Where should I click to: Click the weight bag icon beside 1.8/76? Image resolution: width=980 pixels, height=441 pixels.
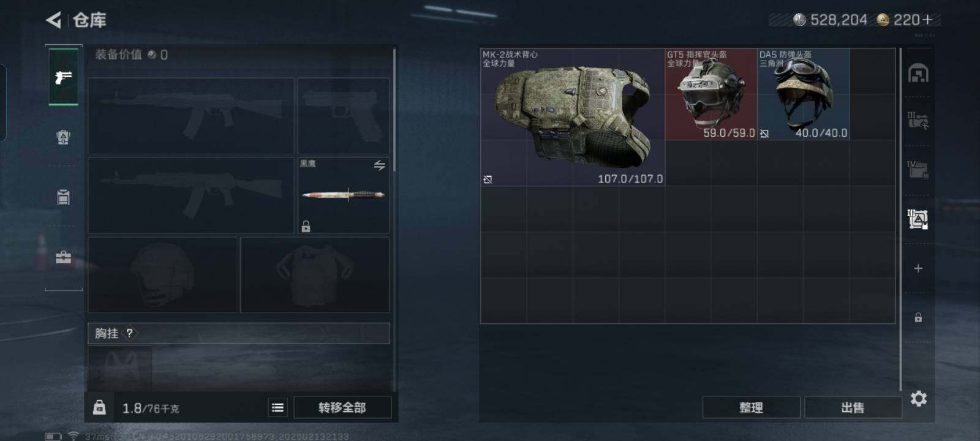pos(99,408)
